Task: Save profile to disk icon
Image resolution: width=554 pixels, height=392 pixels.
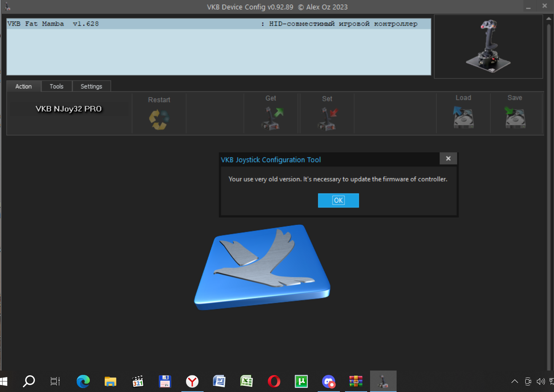Action: click(515, 117)
